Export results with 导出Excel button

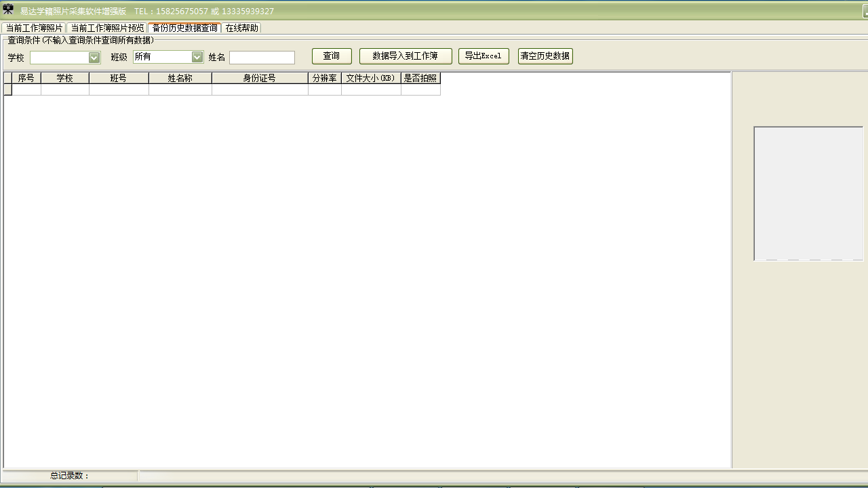483,56
